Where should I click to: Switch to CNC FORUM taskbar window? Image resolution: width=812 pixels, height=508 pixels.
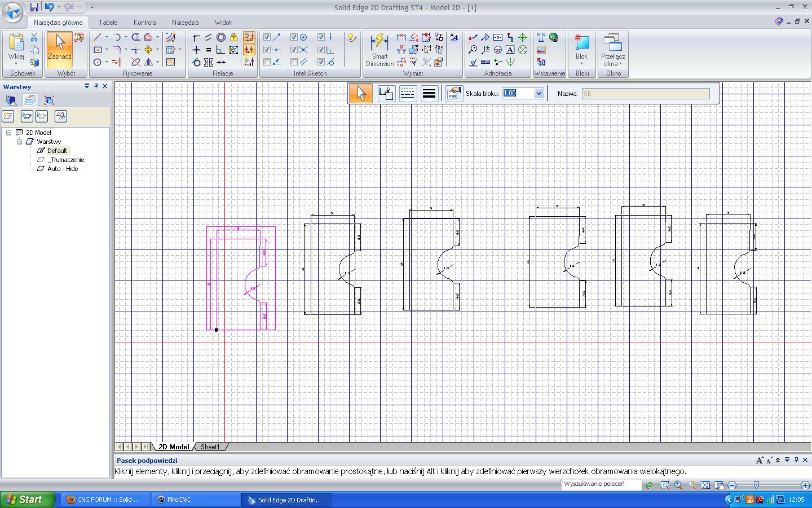click(105, 500)
